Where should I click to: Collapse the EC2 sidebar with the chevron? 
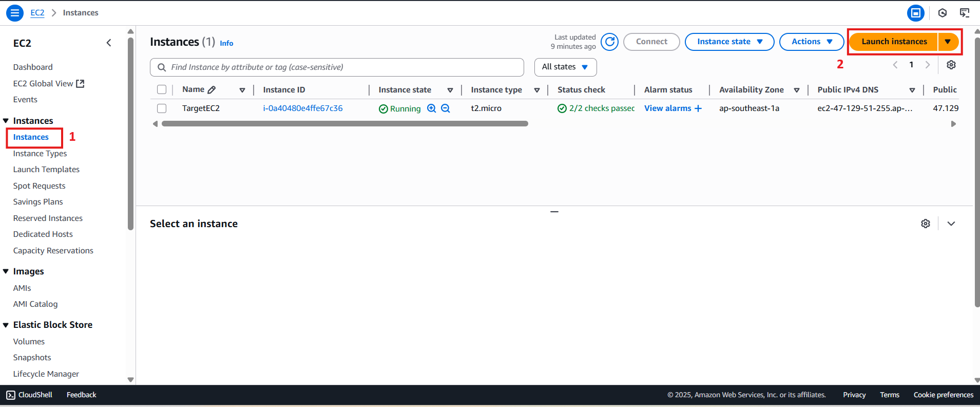click(x=109, y=43)
